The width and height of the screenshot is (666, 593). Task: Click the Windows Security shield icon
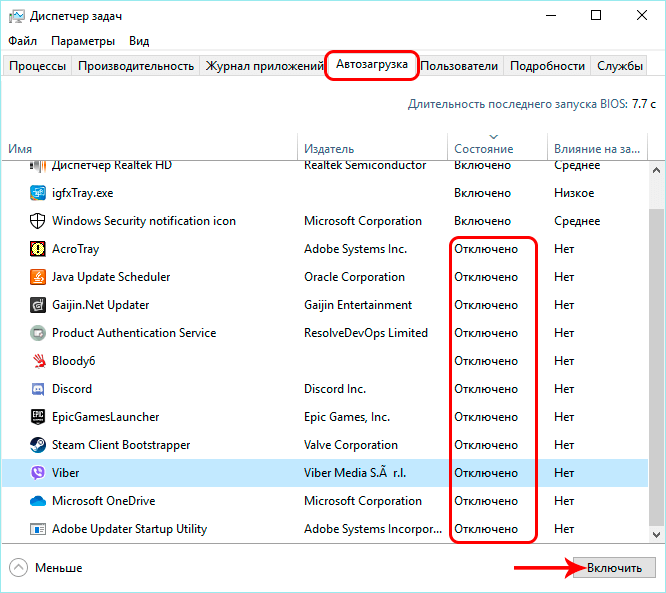(38, 221)
